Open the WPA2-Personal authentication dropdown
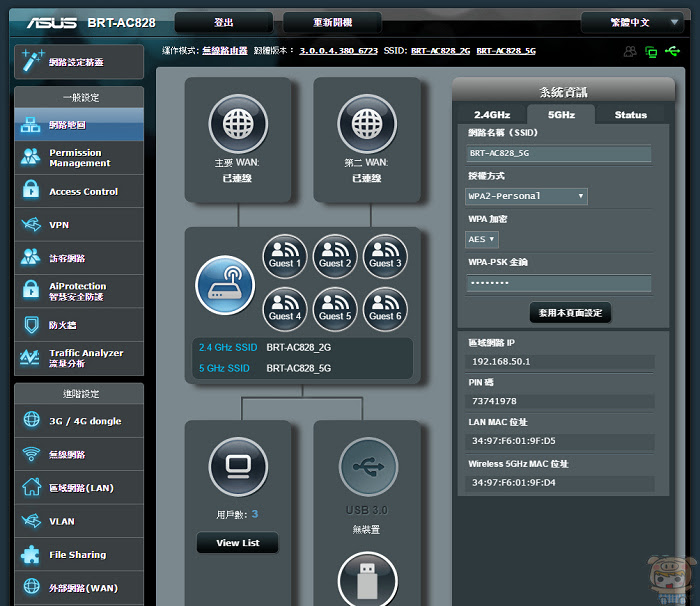The image size is (700, 606). click(x=526, y=196)
